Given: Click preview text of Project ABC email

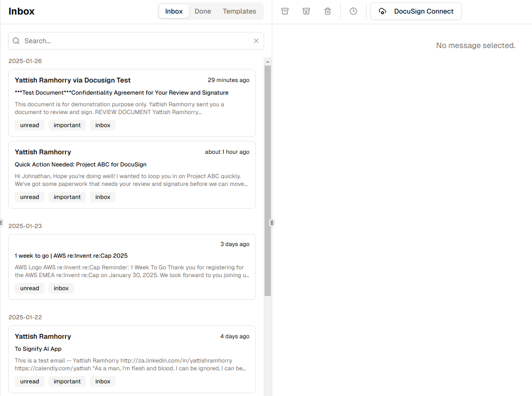Looking at the screenshot, I should point(132,180).
